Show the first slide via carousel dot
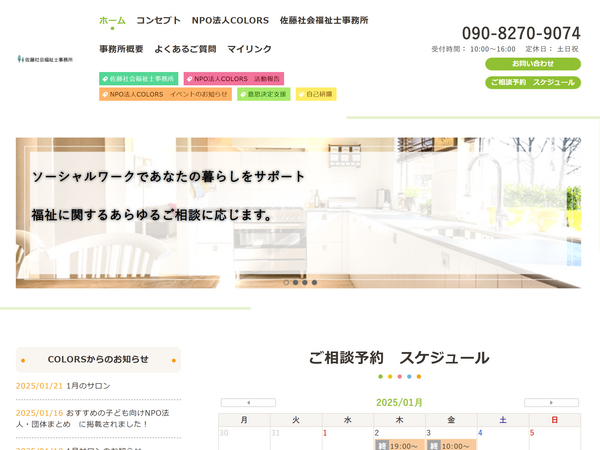This screenshot has width=600, height=450. pyautogui.click(x=286, y=282)
